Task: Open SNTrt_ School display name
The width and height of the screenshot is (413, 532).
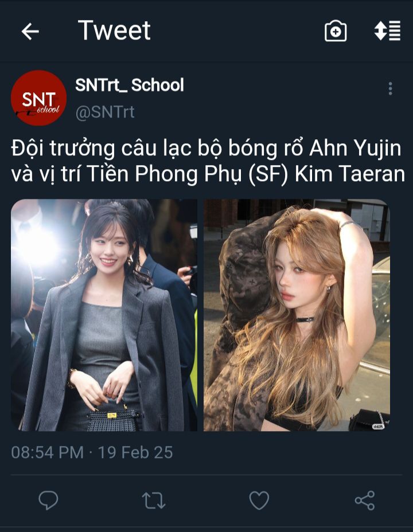Action: click(x=129, y=85)
